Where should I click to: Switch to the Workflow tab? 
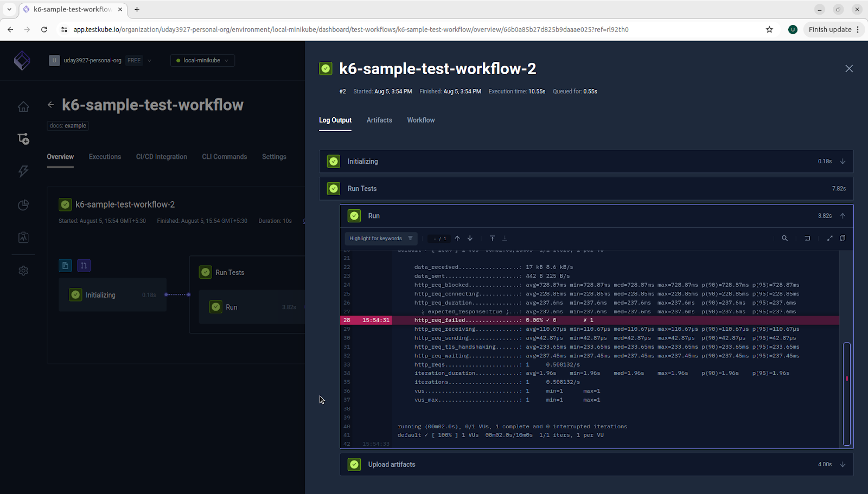click(x=421, y=120)
